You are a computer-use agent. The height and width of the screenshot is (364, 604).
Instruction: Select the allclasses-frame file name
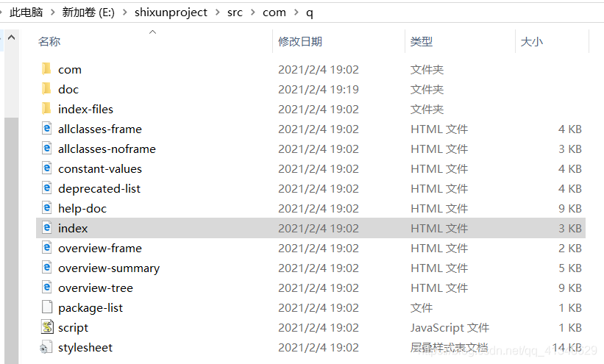click(100, 129)
